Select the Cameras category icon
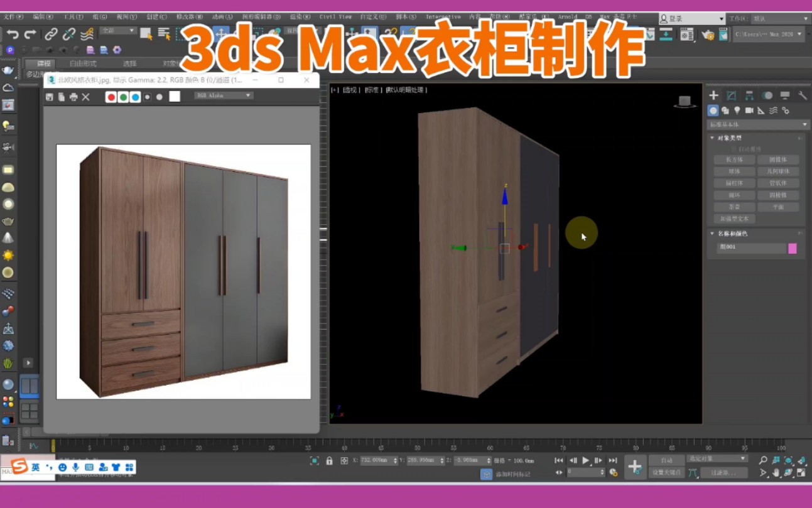 (x=749, y=111)
